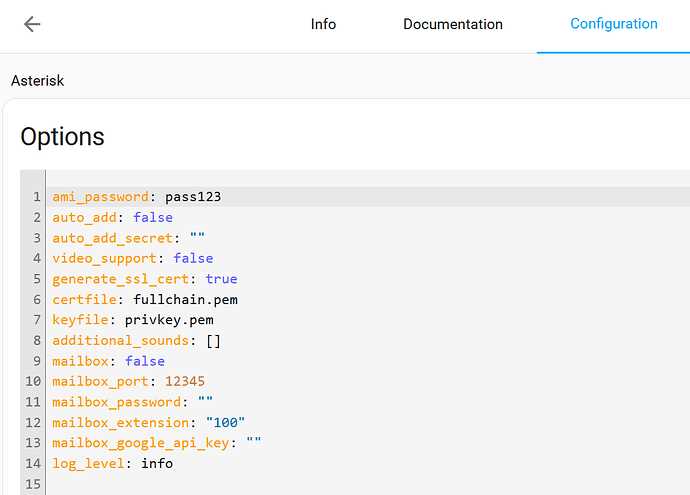Click line number 15 in the gutter
This screenshot has width=690, height=495.
tap(33, 484)
